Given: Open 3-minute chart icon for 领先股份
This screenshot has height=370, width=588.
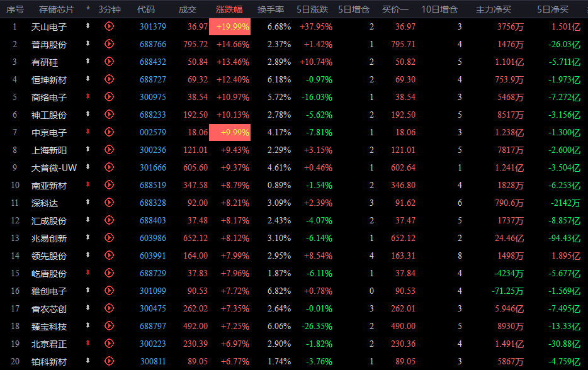Looking at the screenshot, I should [x=109, y=255].
